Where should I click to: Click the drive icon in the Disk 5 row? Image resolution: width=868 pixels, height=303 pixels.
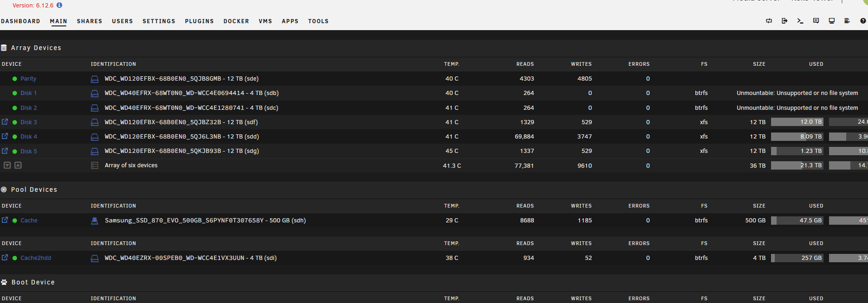[95, 151]
